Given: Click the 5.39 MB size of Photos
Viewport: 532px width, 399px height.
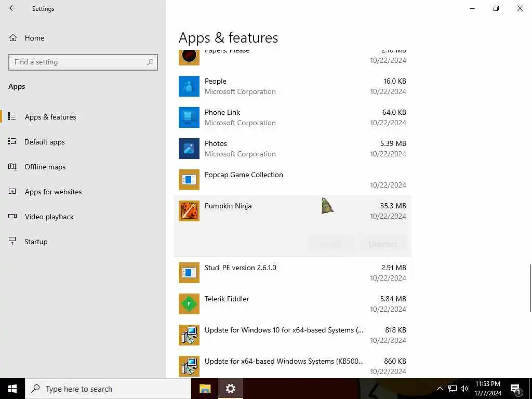Looking at the screenshot, I should point(393,143).
